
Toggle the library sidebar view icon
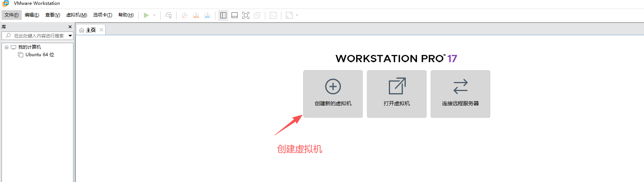223,15
